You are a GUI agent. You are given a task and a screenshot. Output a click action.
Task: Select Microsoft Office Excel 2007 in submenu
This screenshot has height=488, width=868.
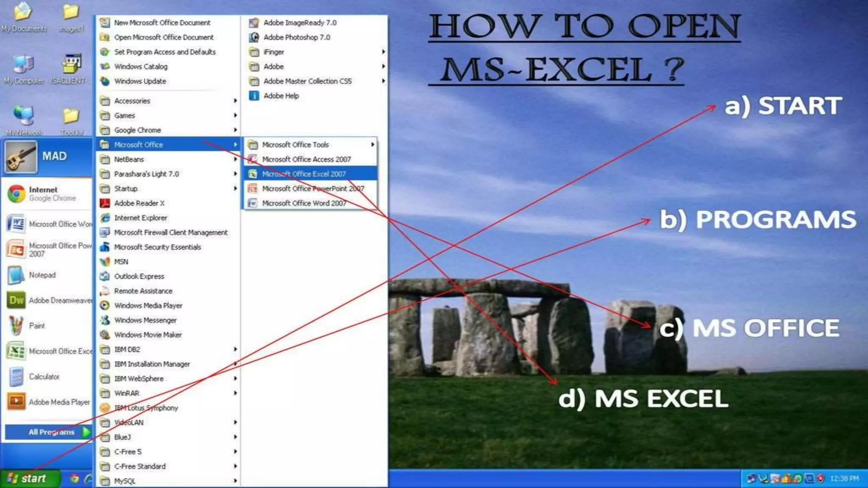coord(304,174)
